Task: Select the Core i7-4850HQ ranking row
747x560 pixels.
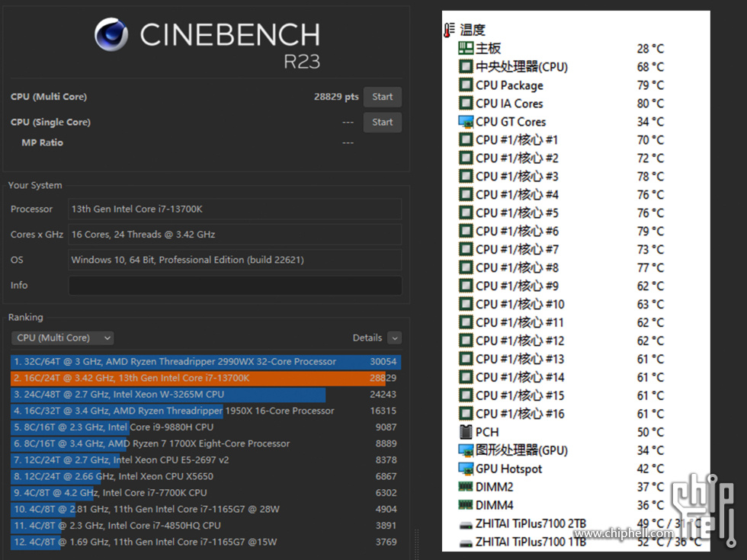Action: (x=206, y=525)
